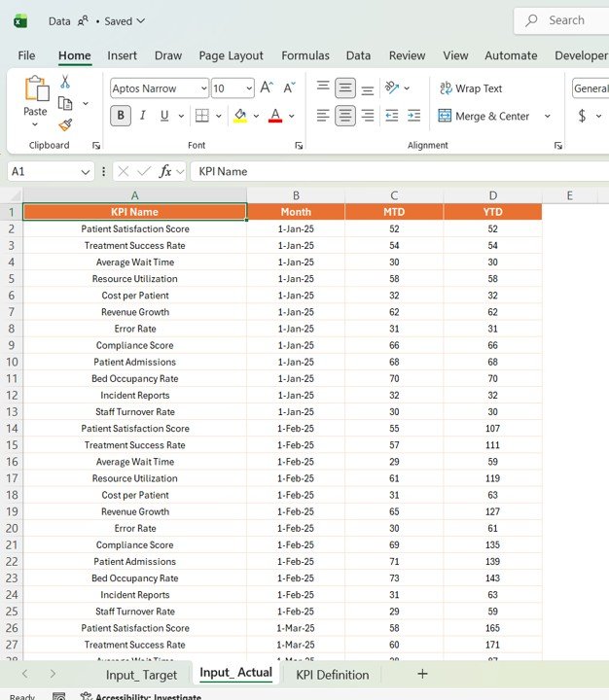The width and height of the screenshot is (609, 700).
Task: Open the Formulas ribbon tab
Action: [x=305, y=55]
